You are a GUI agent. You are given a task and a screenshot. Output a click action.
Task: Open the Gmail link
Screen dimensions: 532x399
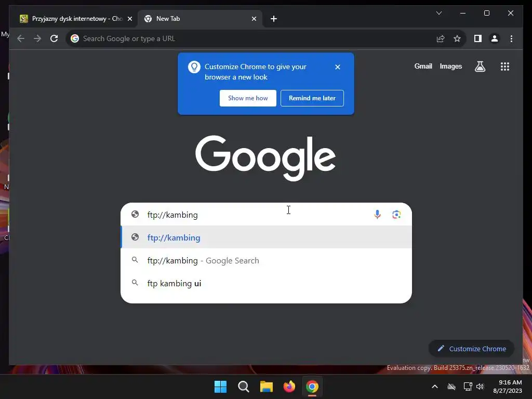423,66
